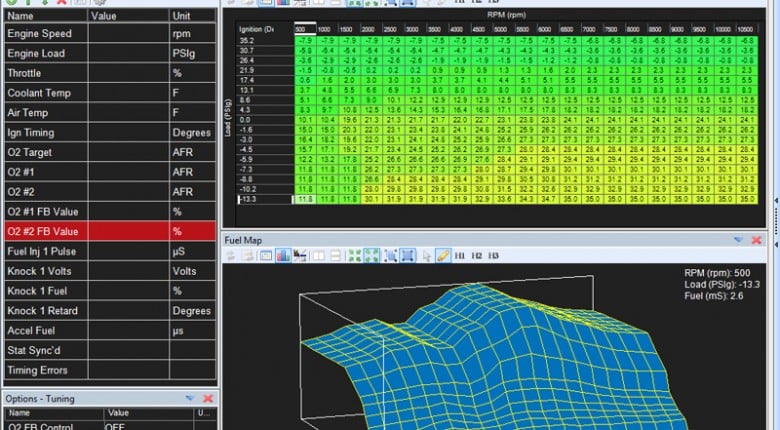780x430 pixels.
Task: Click the 35.2 load row header in ignition table
Action: tap(266, 41)
